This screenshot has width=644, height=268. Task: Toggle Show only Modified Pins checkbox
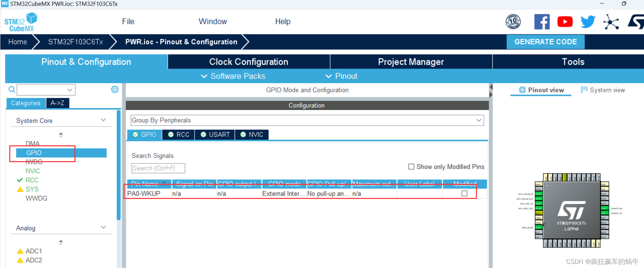coord(411,167)
